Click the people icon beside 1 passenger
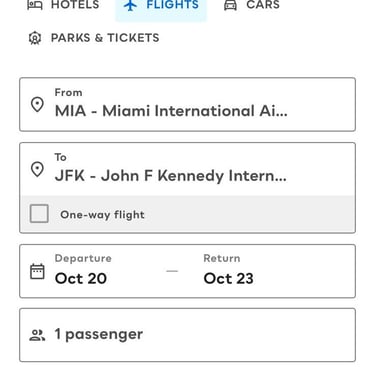The height and width of the screenshot is (375, 375). pos(37,335)
